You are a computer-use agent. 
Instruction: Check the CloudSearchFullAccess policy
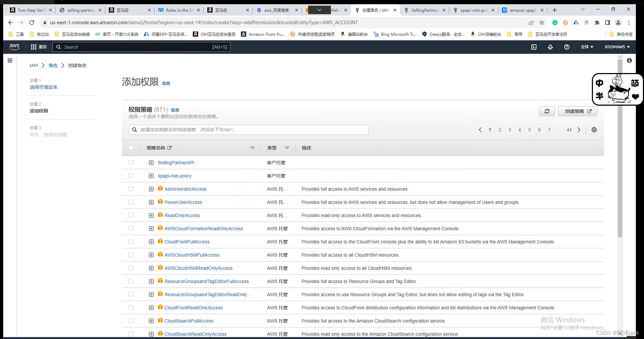pyautogui.click(x=131, y=321)
